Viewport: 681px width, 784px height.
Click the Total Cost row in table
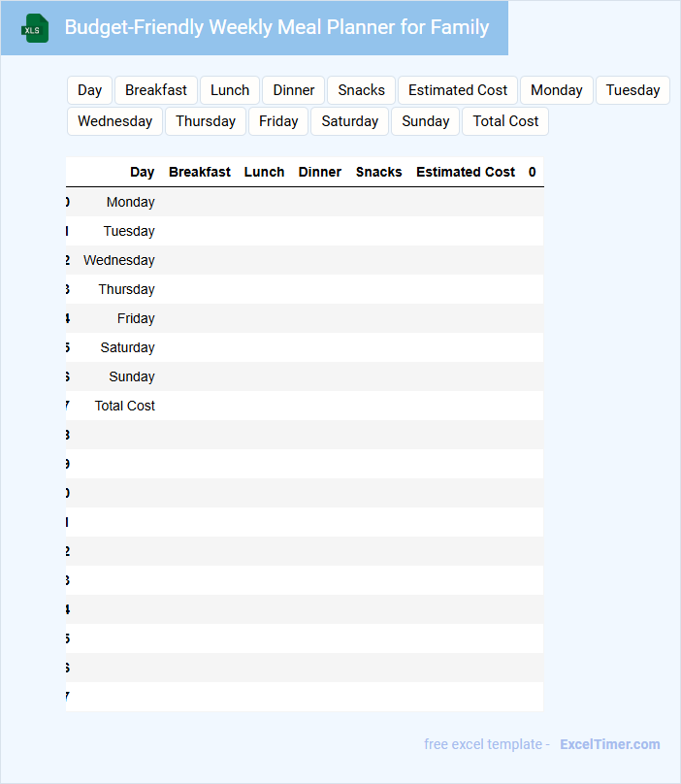(x=125, y=406)
